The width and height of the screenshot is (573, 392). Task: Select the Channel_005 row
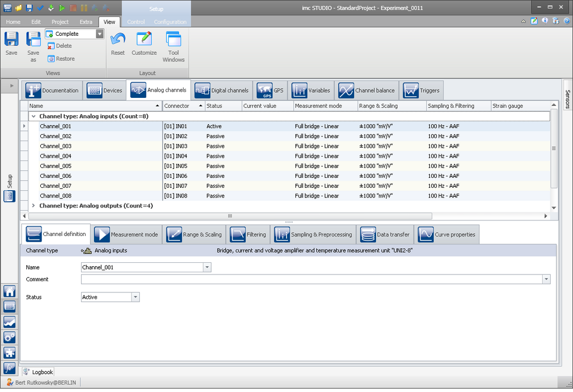55,166
